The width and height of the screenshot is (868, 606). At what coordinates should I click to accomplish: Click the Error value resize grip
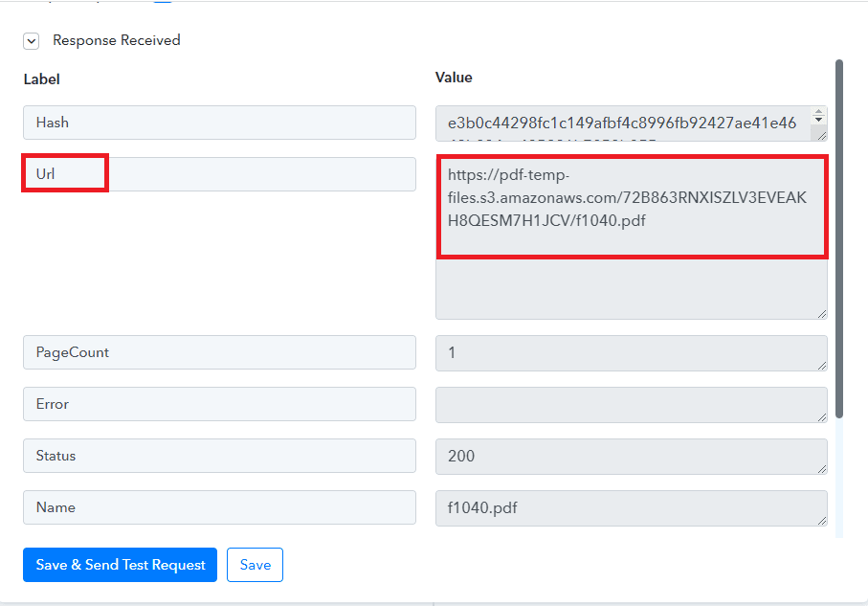(x=821, y=415)
